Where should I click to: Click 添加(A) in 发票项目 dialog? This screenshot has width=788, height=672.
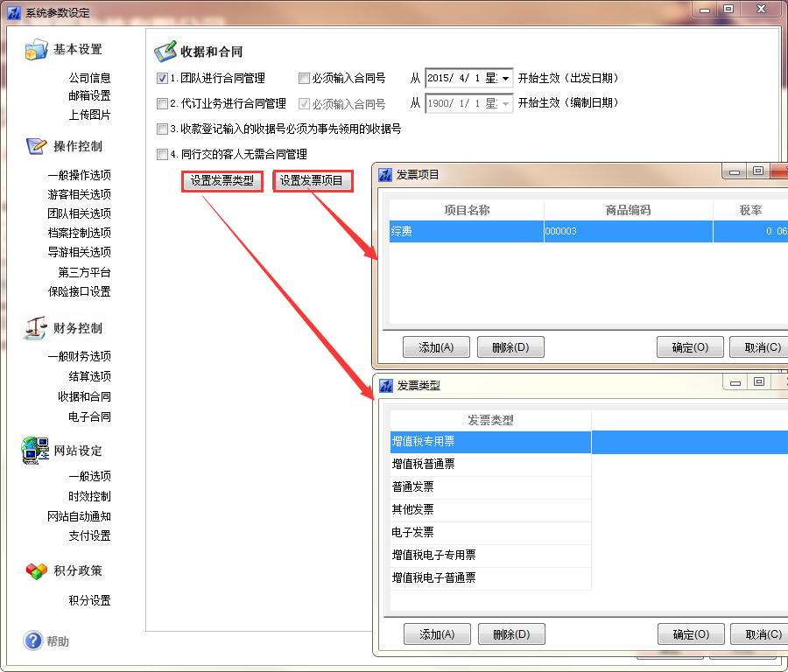(436, 347)
